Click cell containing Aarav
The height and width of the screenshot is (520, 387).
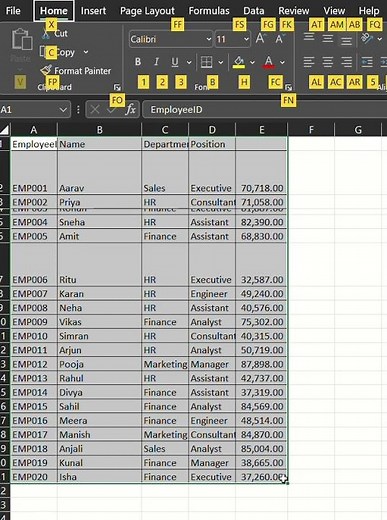point(99,173)
